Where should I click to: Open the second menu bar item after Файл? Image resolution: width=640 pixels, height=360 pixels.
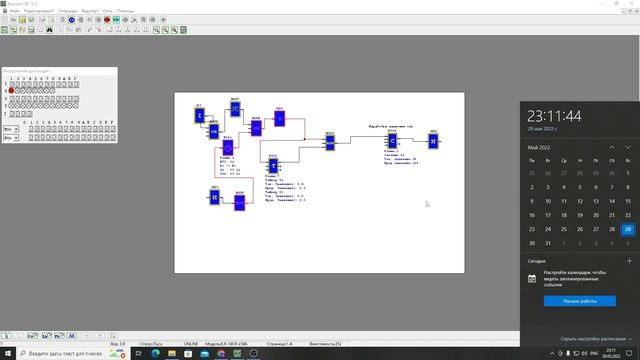pos(39,11)
